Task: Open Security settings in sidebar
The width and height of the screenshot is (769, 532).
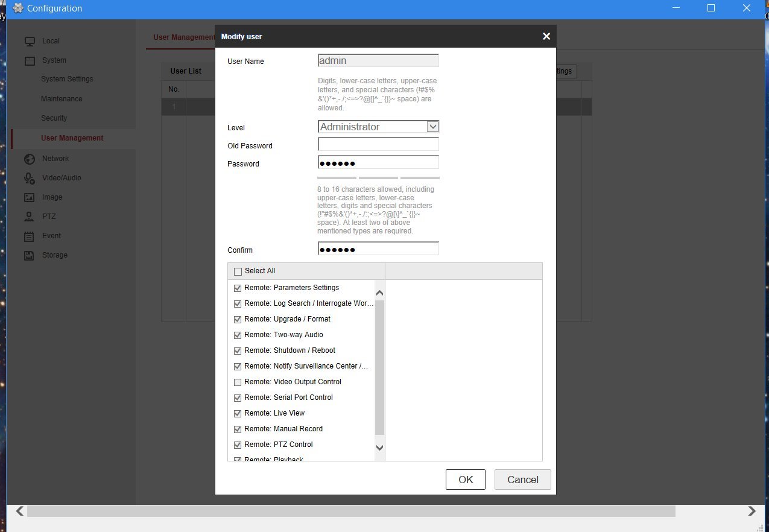Action: 54,118
